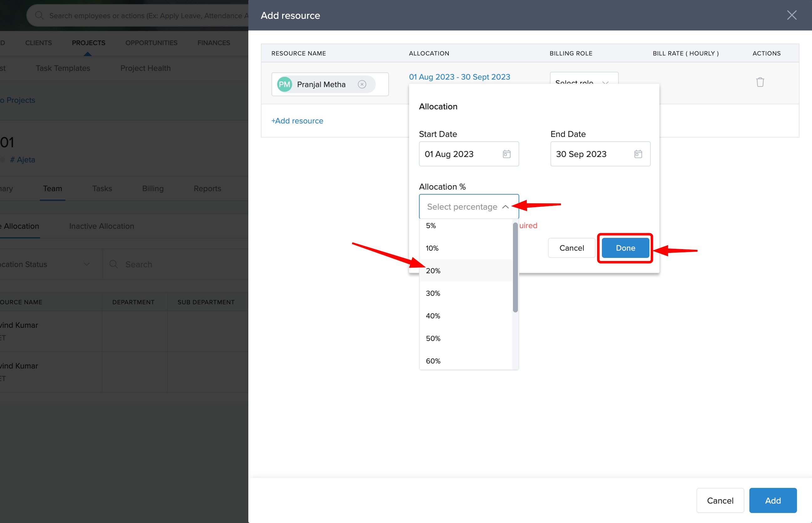
Task: Choose 50% allocation
Action: (466, 338)
